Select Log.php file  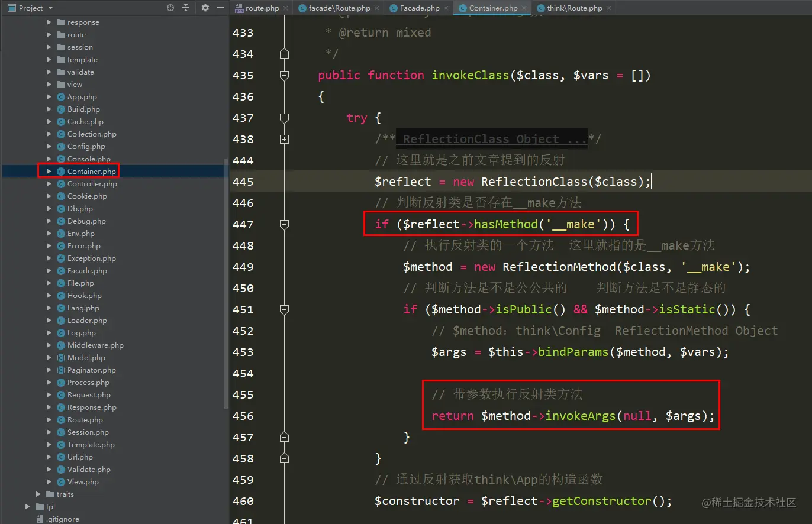[x=81, y=333]
